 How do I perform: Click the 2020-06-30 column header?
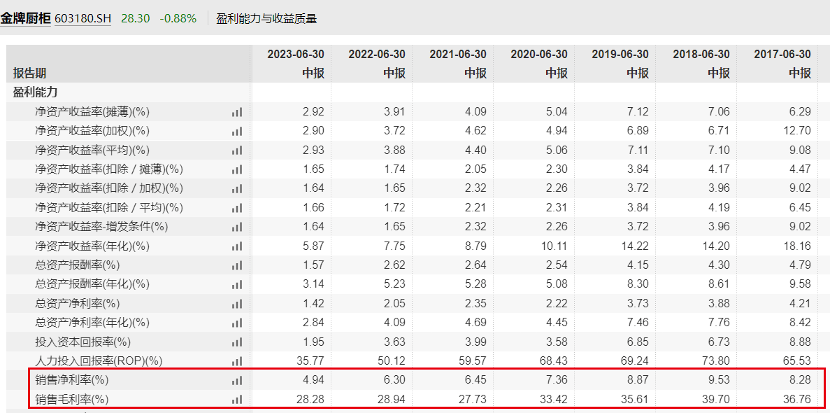click(538, 54)
